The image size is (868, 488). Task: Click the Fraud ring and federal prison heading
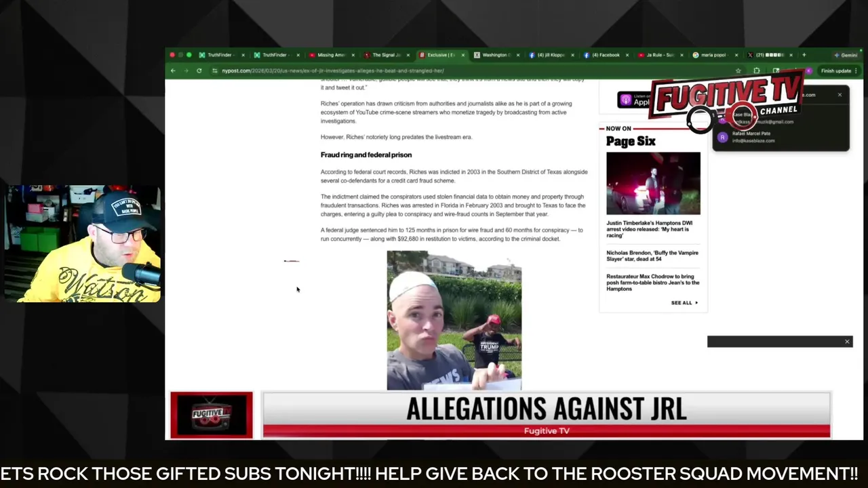366,155
